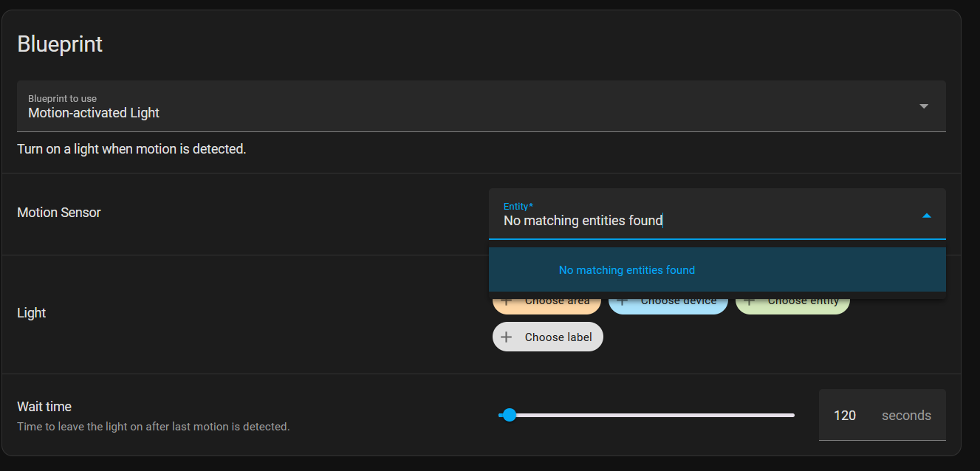The image size is (980, 471).
Task: Click the Motion Sensor label
Action: (x=59, y=213)
